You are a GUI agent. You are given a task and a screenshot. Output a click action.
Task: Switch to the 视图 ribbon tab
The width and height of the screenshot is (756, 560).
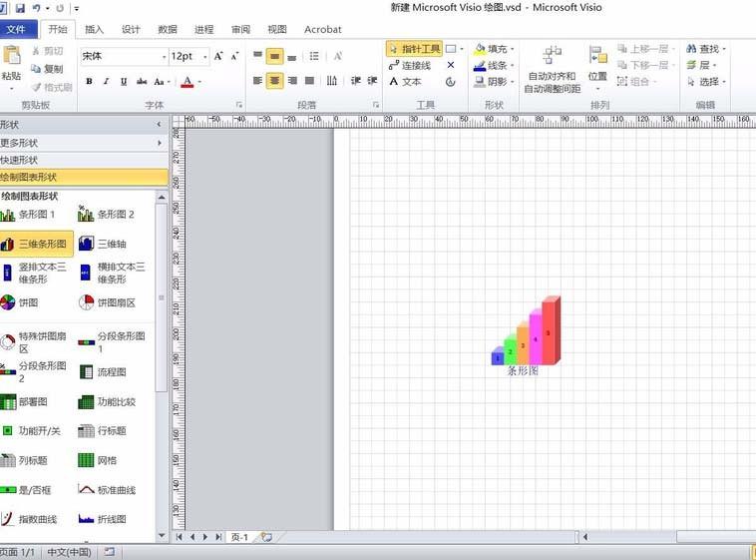277,30
